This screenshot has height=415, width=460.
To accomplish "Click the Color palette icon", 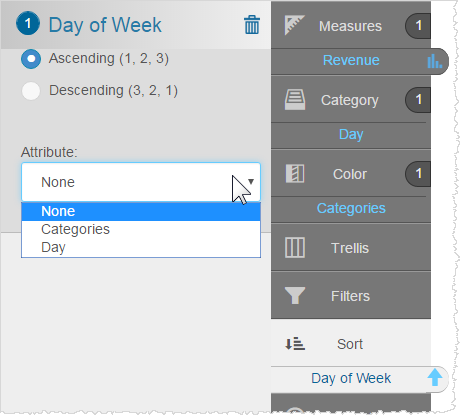I will coord(295,173).
